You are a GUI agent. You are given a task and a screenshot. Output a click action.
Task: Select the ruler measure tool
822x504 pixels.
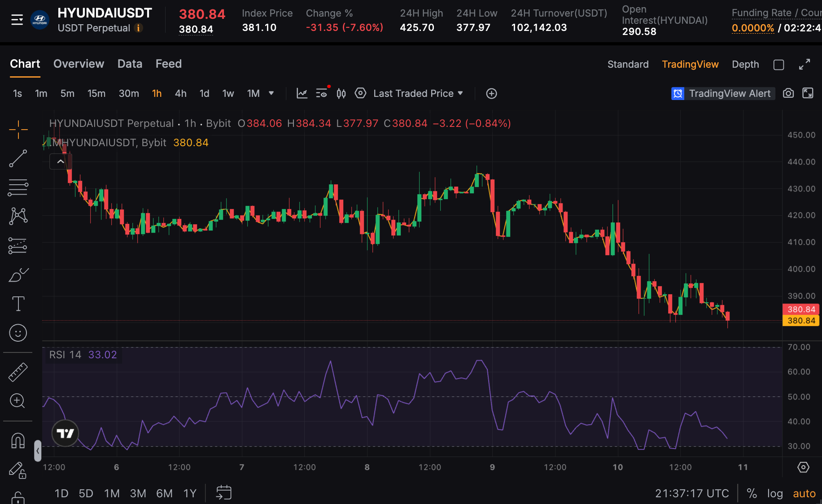18,372
